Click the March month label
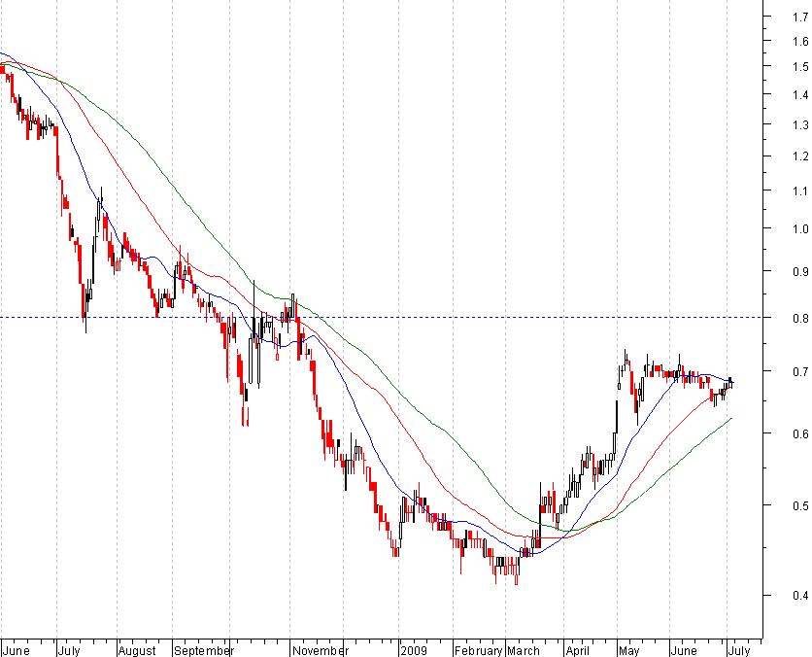Viewport: 812px width, 657px height. [x=524, y=650]
